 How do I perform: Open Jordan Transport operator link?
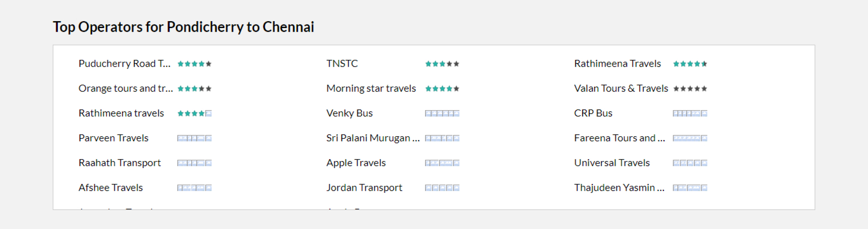point(364,187)
